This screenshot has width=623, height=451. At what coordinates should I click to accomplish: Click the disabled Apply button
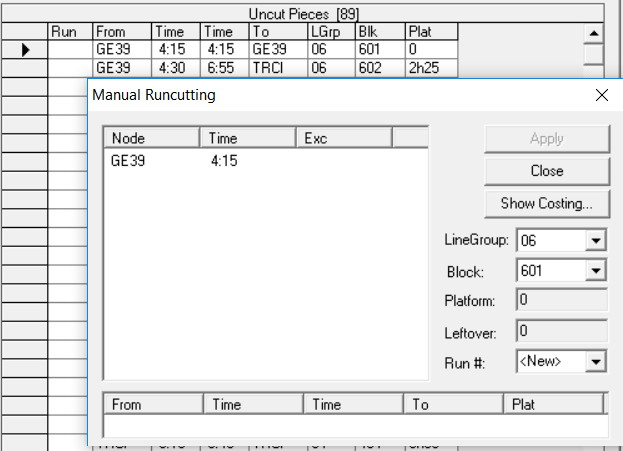(x=547, y=139)
